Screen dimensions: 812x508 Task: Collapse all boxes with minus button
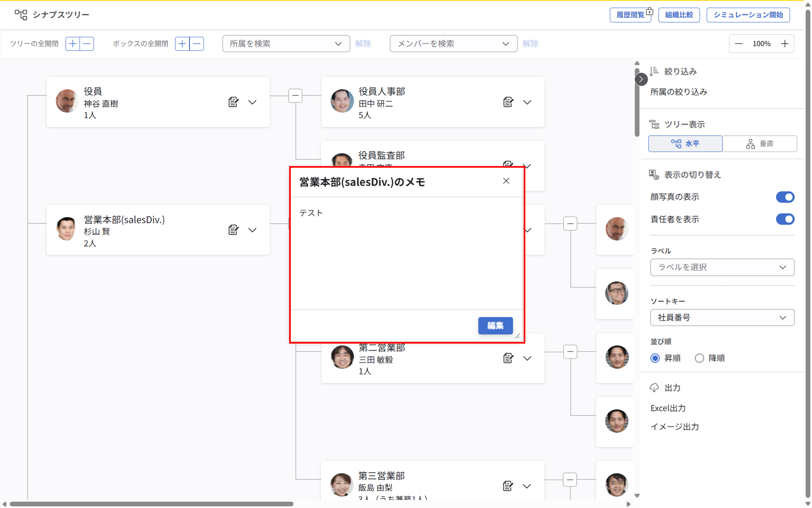(197, 44)
